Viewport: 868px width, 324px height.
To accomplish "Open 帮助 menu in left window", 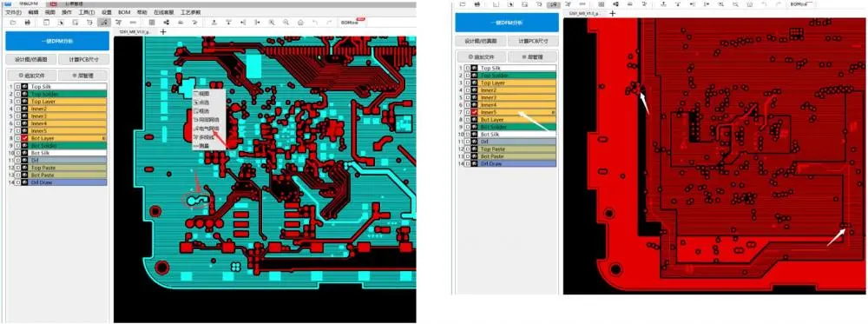I will tap(142, 12).
